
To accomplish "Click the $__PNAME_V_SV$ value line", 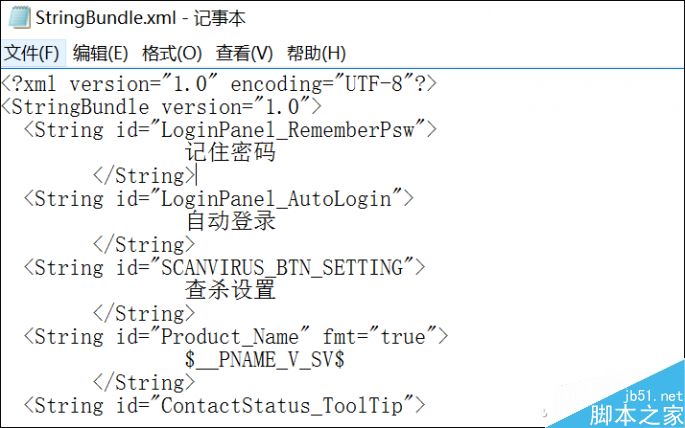I will pos(265,359).
